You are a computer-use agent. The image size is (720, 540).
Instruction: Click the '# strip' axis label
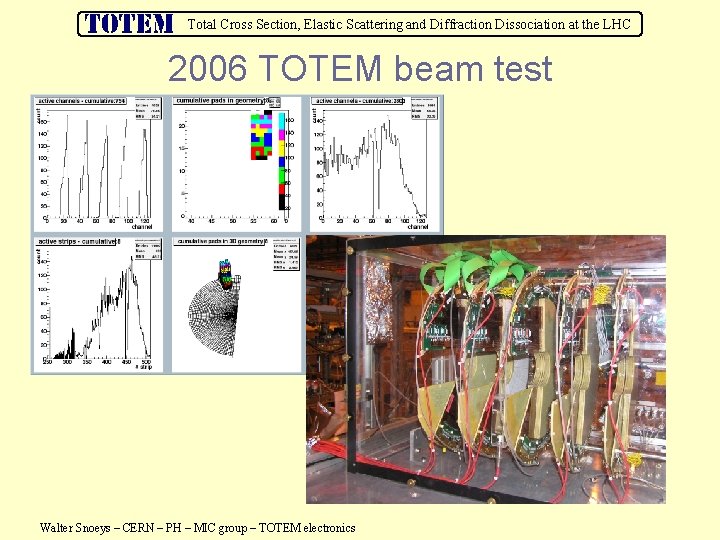point(143,367)
